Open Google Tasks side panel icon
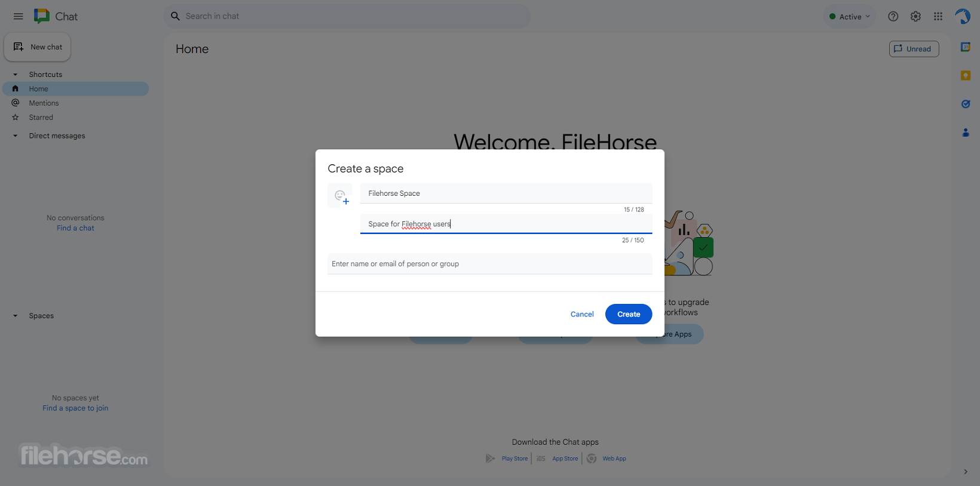The height and width of the screenshot is (486, 980). point(965,104)
